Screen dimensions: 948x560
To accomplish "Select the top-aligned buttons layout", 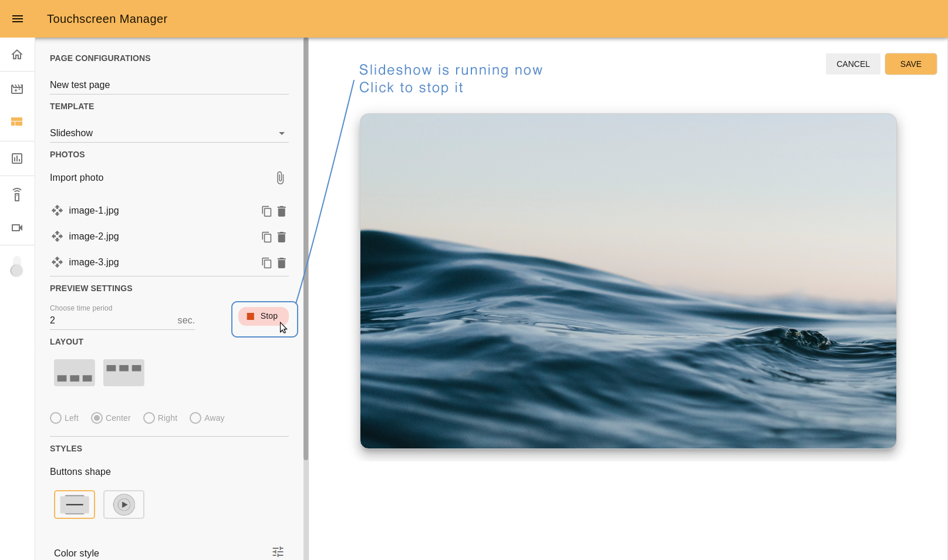I will point(124,373).
